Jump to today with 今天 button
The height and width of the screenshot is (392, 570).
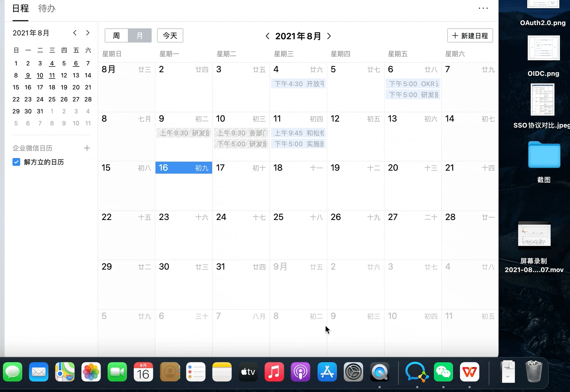pyautogui.click(x=170, y=36)
